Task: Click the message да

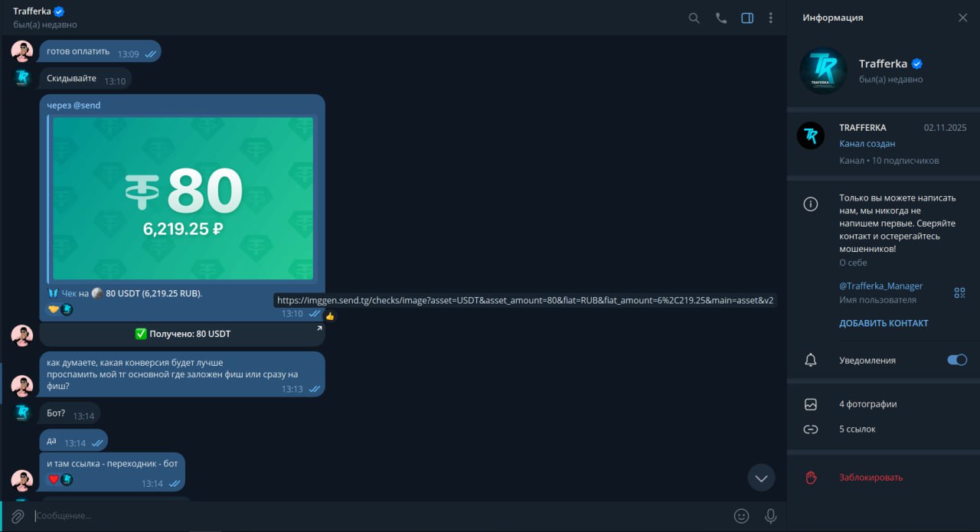Action: point(73,440)
